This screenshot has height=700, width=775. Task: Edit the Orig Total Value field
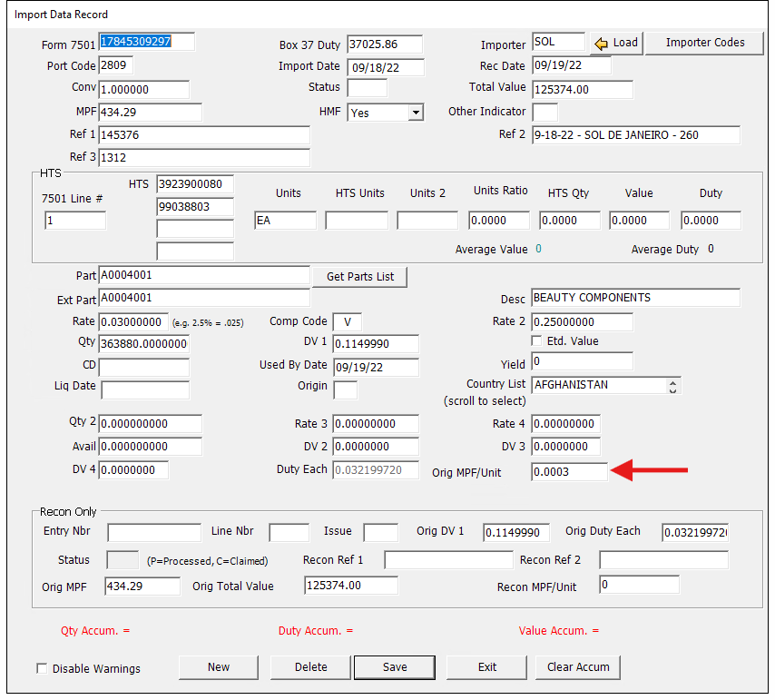pos(351,586)
